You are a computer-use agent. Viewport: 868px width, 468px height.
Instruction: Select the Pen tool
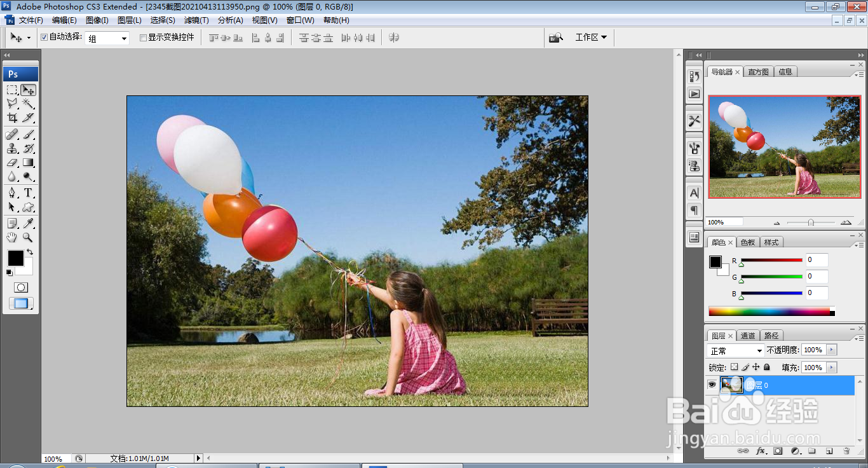click(x=12, y=193)
